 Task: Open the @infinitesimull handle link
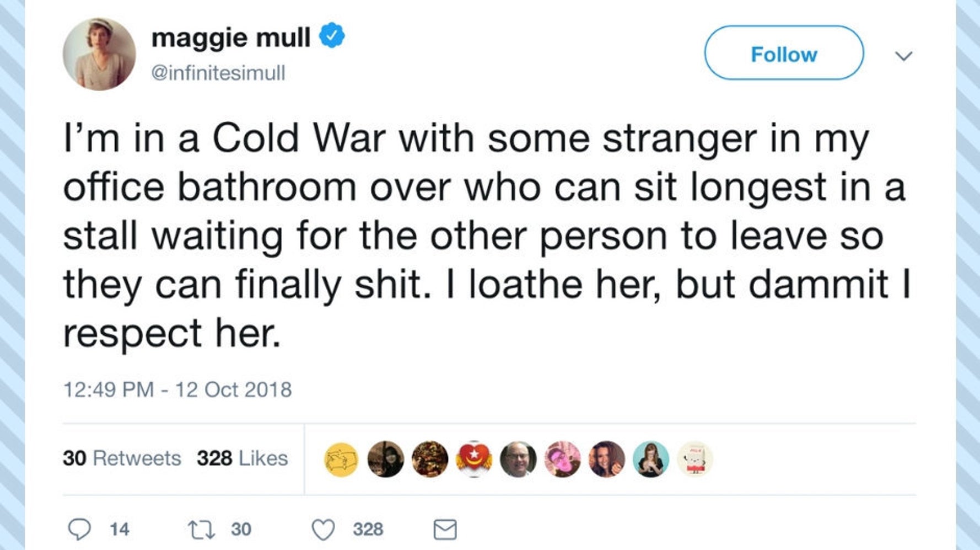point(218,73)
